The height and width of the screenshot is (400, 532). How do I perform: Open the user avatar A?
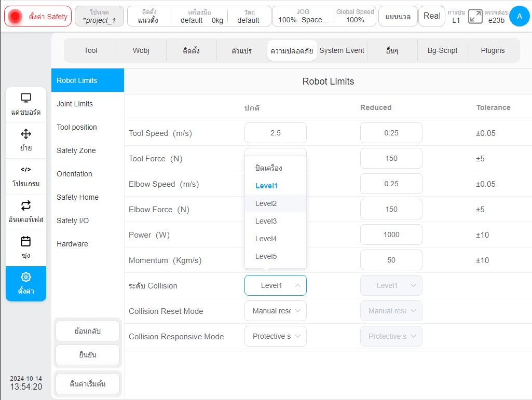(520, 16)
